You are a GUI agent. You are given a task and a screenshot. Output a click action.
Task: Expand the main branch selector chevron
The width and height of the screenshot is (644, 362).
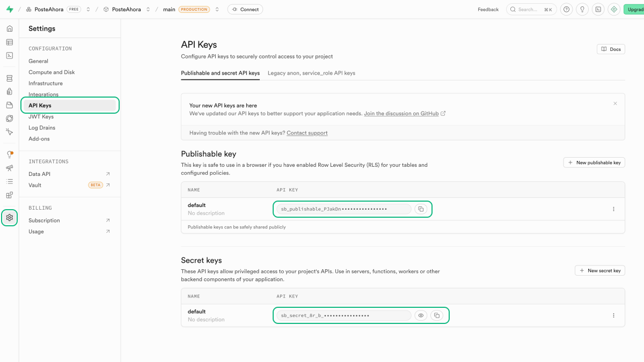217,9
